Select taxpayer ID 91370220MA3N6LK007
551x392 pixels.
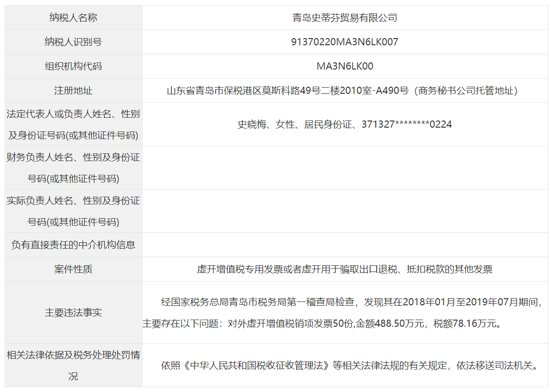coord(344,42)
